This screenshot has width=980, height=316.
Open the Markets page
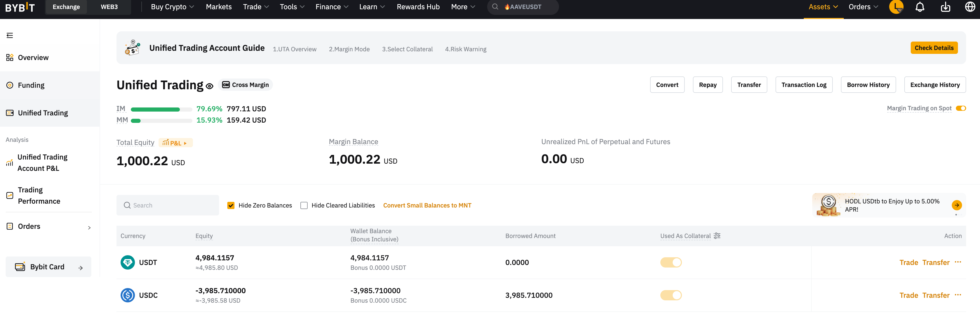click(x=219, y=7)
